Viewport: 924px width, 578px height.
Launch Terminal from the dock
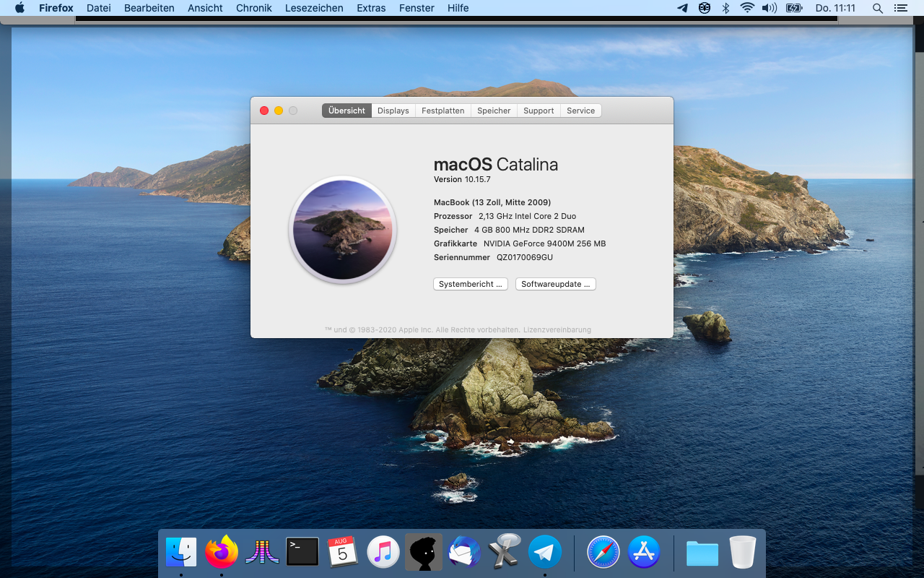coord(302,553)
